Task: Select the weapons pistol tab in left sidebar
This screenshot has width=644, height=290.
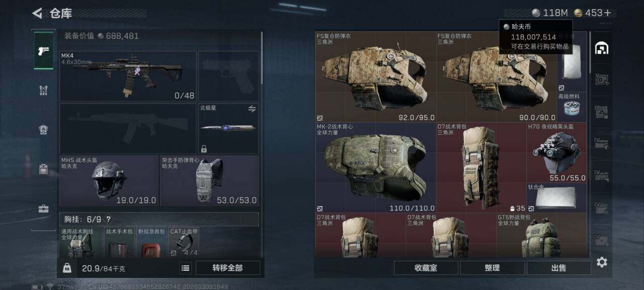Action: click(x=44, y=51)
